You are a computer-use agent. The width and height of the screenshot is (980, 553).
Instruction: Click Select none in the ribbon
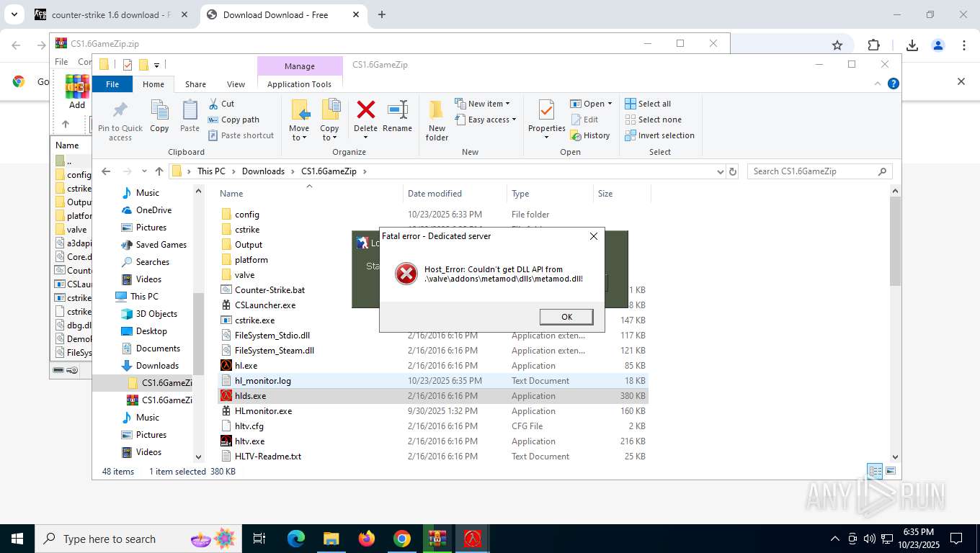pos(653,120)
